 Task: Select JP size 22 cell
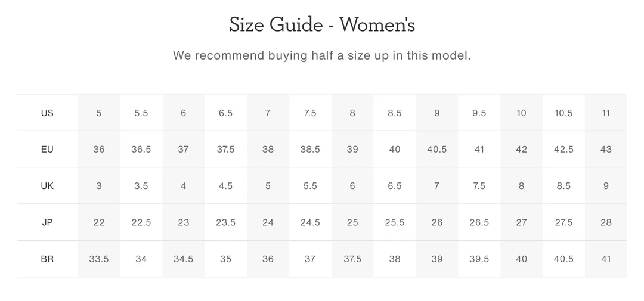coord(99,222)
